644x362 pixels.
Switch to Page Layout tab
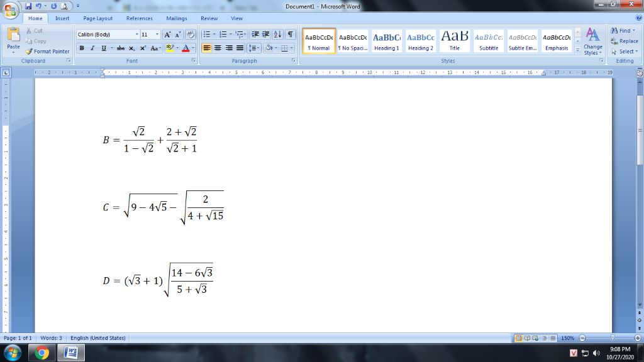tap(97, 18)
